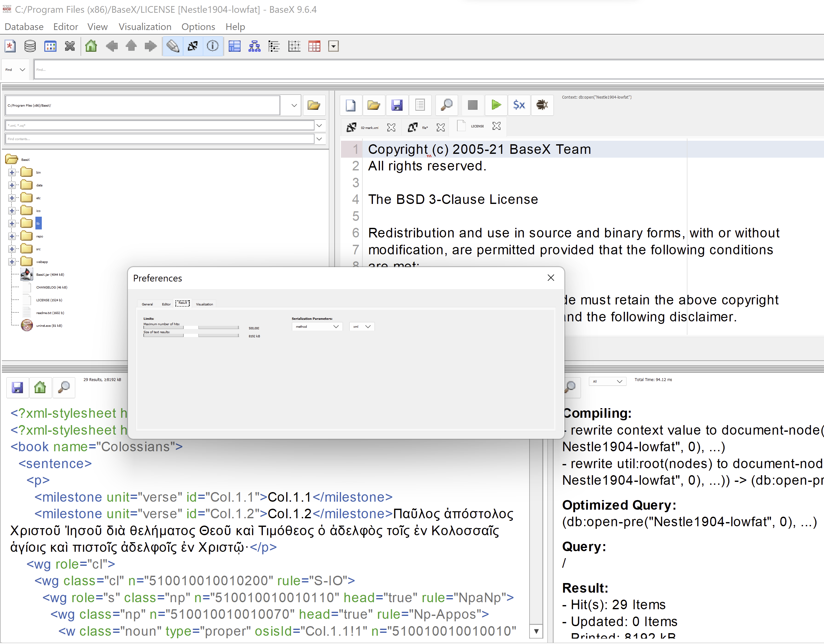
Task: Click the editor New file icon
Action: 351,105
